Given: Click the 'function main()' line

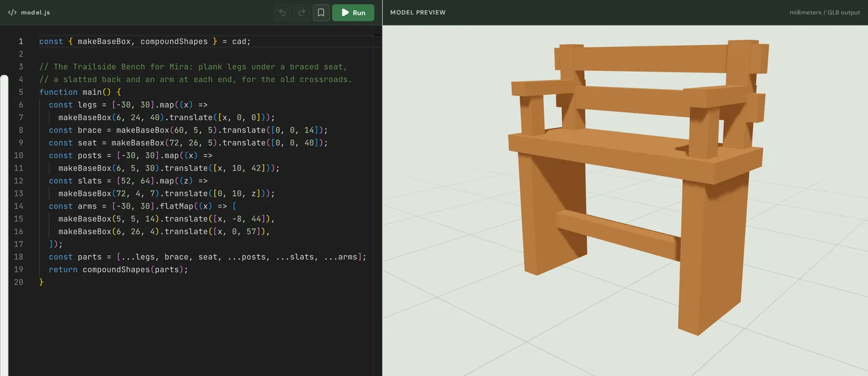Looking at the screenshot, I should [x=80, y=92].
